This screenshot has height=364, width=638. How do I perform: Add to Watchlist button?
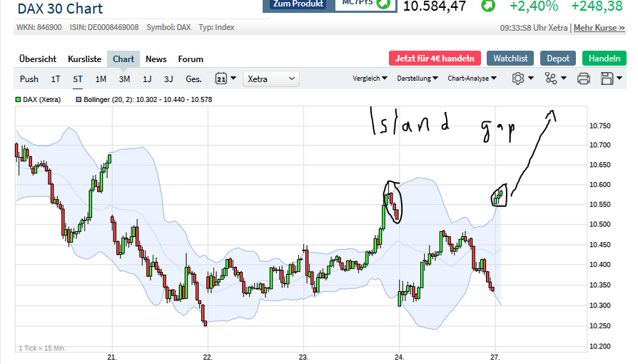tap(510, 59)
